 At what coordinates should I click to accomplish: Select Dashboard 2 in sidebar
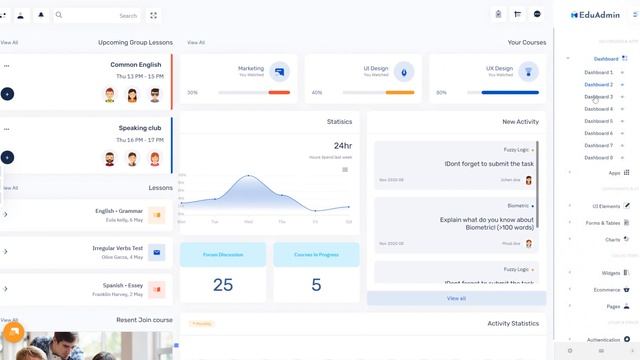point(598,84)
